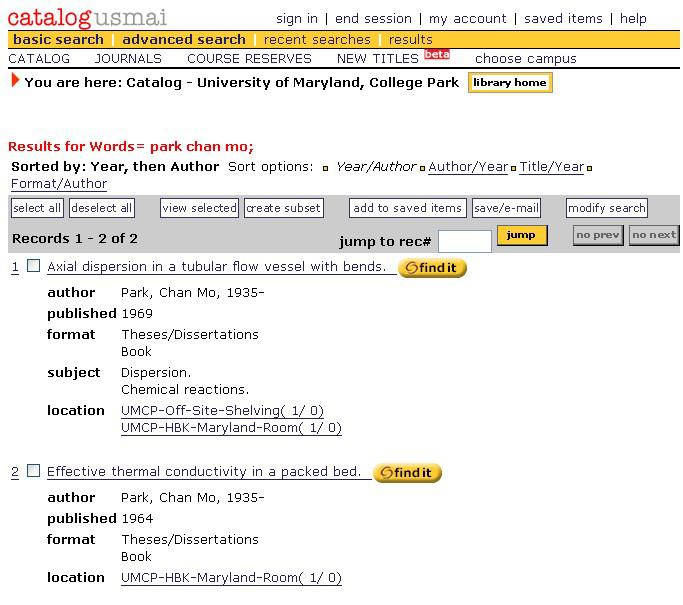Image resolution: width=683 pixels, height=605 pixels.
Task: Click 'Records 1 - 2 of 2' text
Action: pos(75,239)
